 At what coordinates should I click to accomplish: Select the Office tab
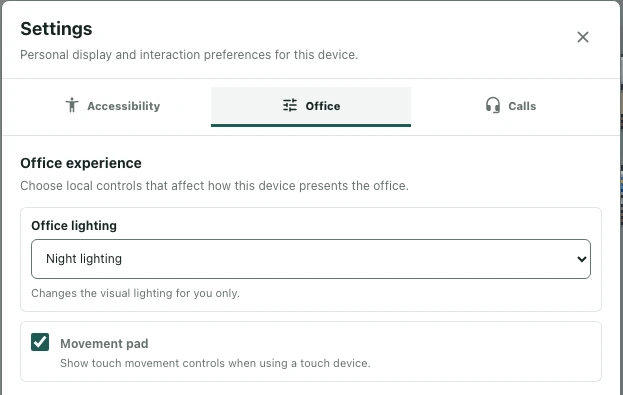tap(311, 106)
